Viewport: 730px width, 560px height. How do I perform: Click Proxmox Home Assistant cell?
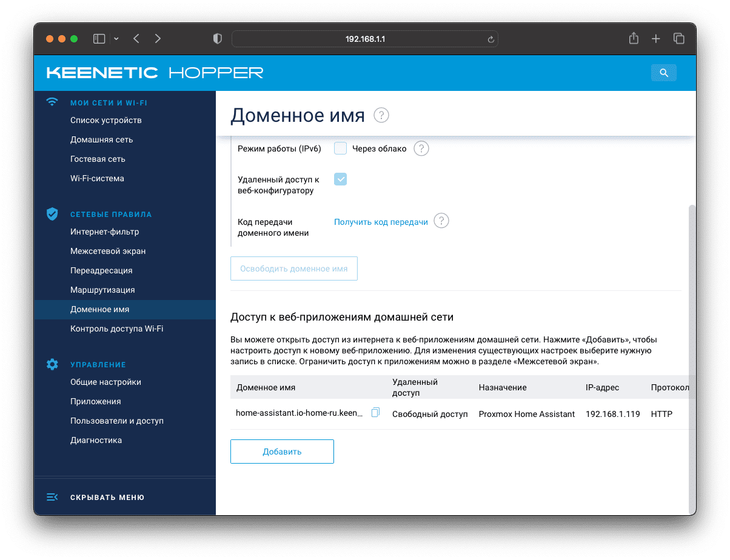(526, 414)
